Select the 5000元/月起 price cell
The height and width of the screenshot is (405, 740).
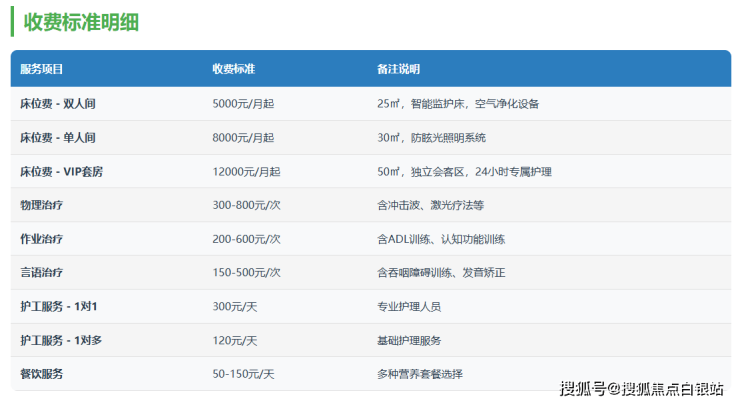(x=243, y=103)
